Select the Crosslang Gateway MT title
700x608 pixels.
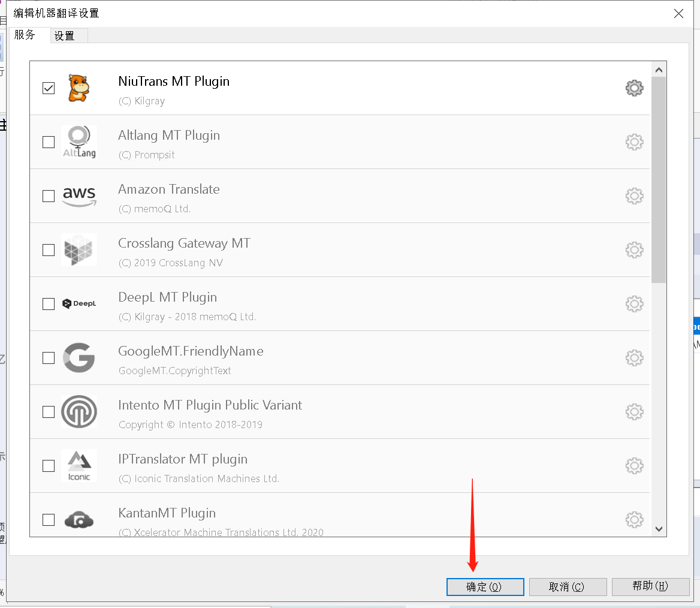point(184,243)
